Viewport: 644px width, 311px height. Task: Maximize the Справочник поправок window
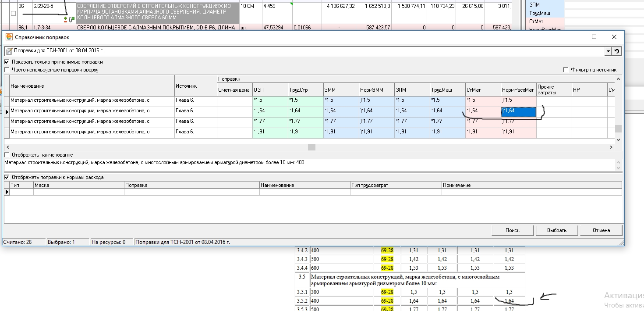(x=594, y=37)
